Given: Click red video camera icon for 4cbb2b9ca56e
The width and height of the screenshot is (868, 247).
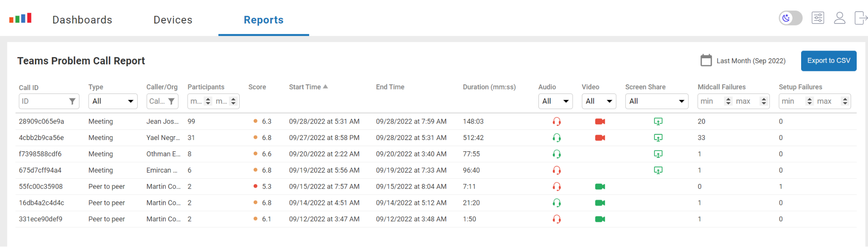Looking at the screenshot, I should (600, 138).
